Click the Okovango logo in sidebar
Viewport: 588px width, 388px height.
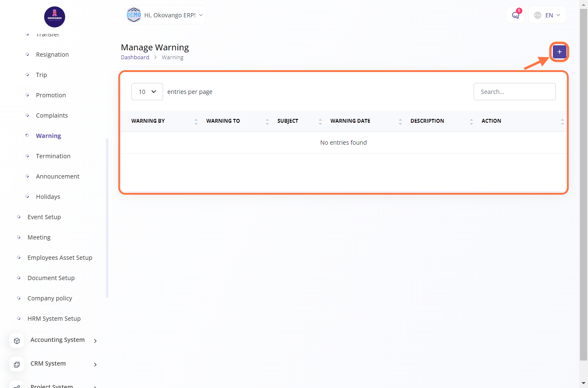[55, 17]
